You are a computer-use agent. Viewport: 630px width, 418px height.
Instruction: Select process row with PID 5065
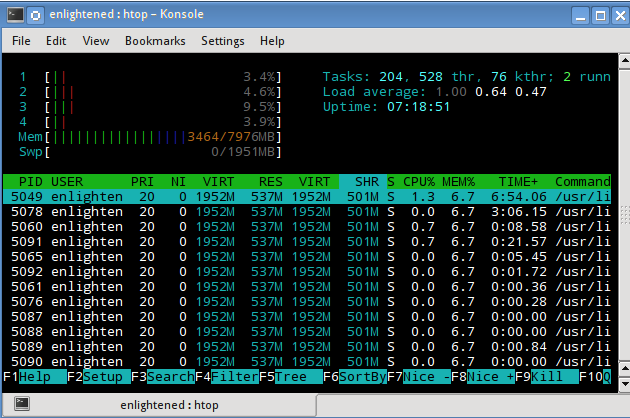tap(307, 256)
